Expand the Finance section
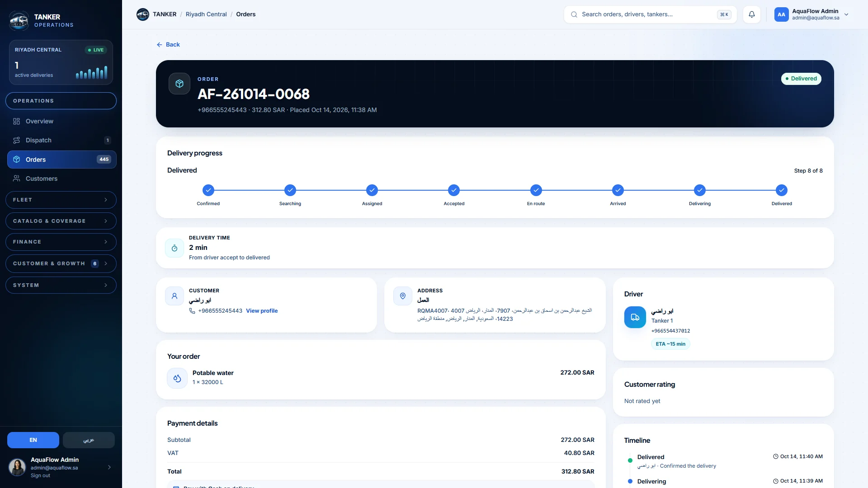Screen dimensions: 868x488 [x=61, y=242]
